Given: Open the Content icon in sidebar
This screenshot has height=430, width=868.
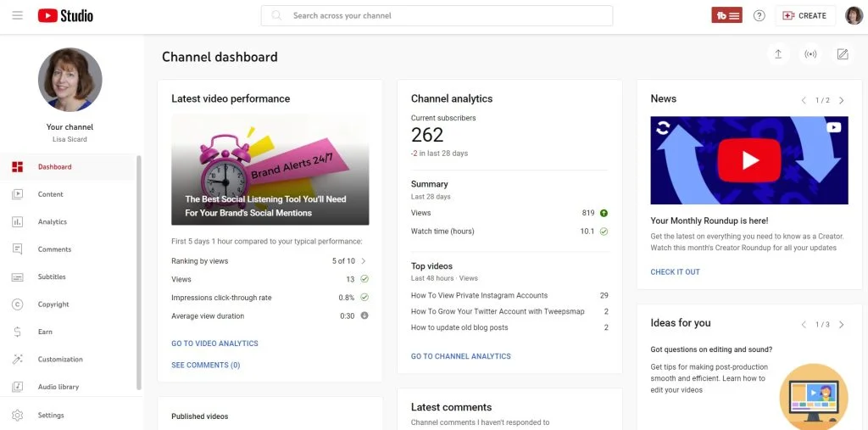Looking at the screenshot, I should (18, 194).
